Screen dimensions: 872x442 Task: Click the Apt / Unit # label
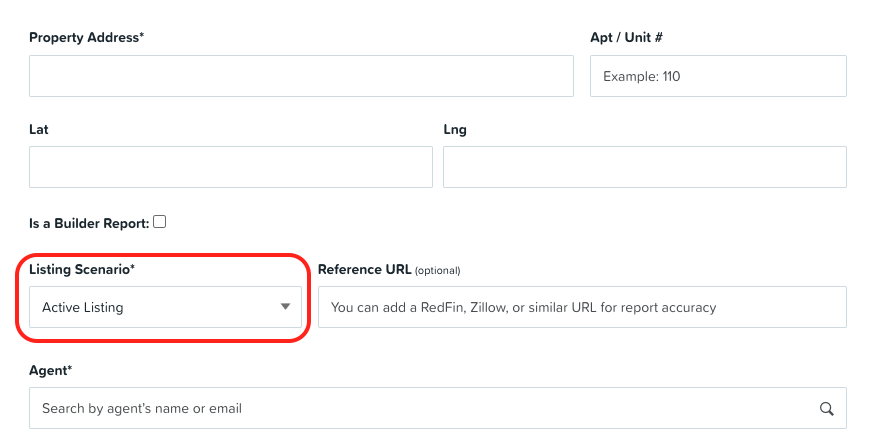click(x=626, y=38)
